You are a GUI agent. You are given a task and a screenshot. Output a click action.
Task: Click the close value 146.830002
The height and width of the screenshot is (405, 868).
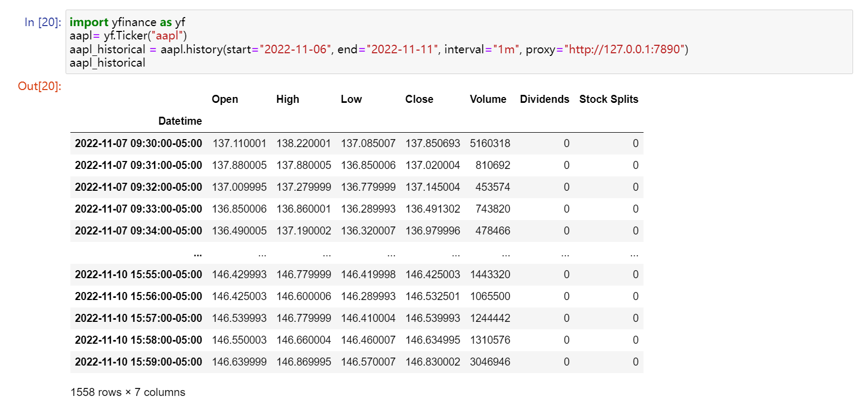click(432, 362)
